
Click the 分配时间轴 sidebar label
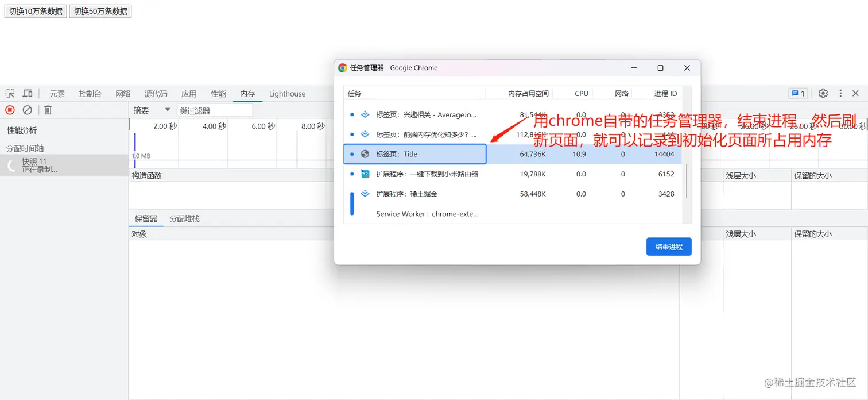[25, 148]
